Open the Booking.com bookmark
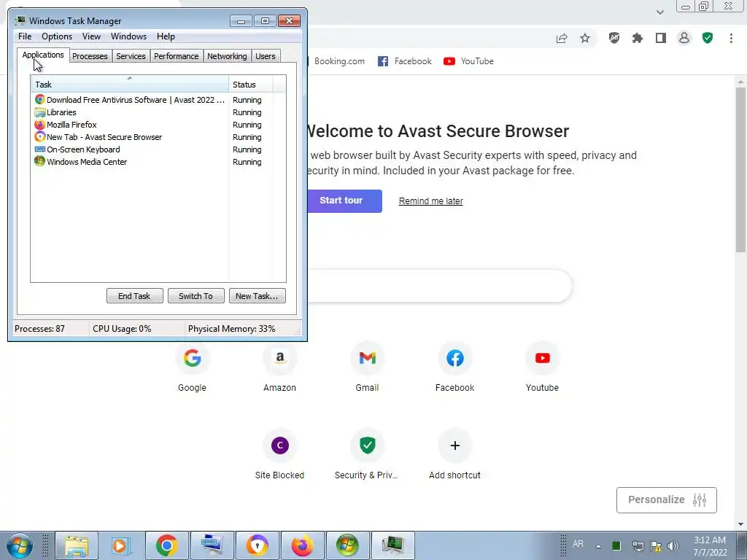 (x=338, y=61)
